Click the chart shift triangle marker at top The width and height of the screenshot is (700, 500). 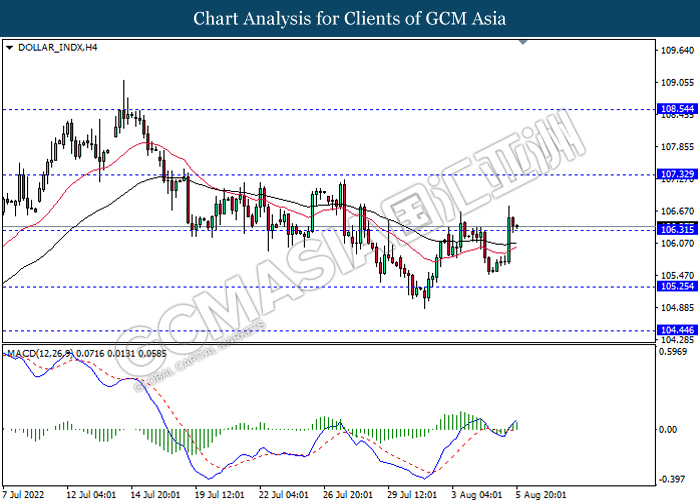(x=523, y=42)
